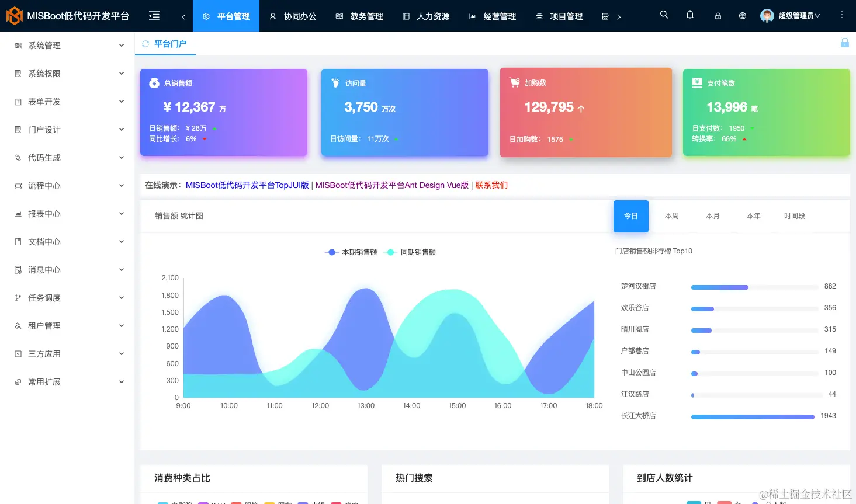Click the lock icon at tab bar right

(x=845, y=43)
